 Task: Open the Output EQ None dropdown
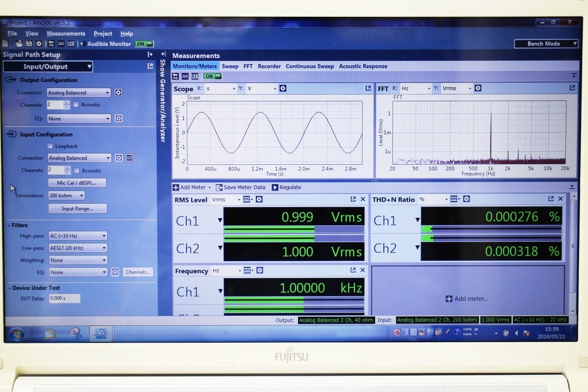79,118
